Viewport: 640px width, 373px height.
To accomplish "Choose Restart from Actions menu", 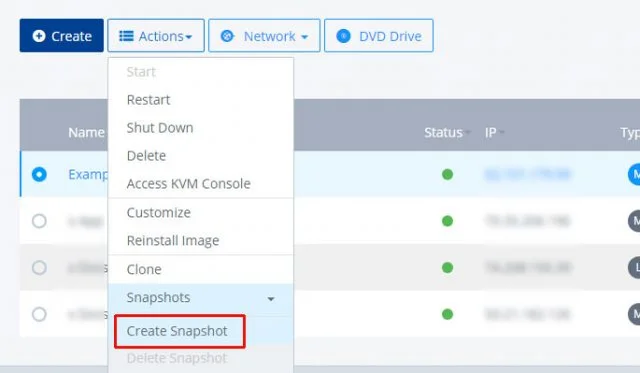I will 149,100.
